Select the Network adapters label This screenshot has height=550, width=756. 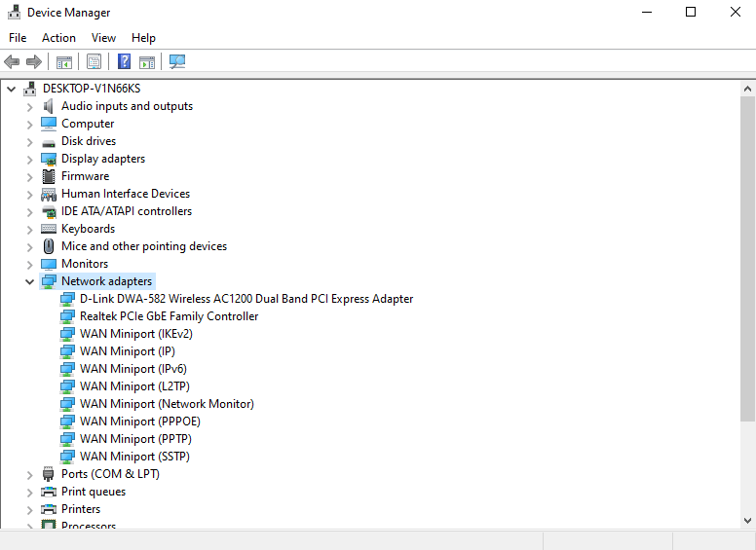coord(106,281)
